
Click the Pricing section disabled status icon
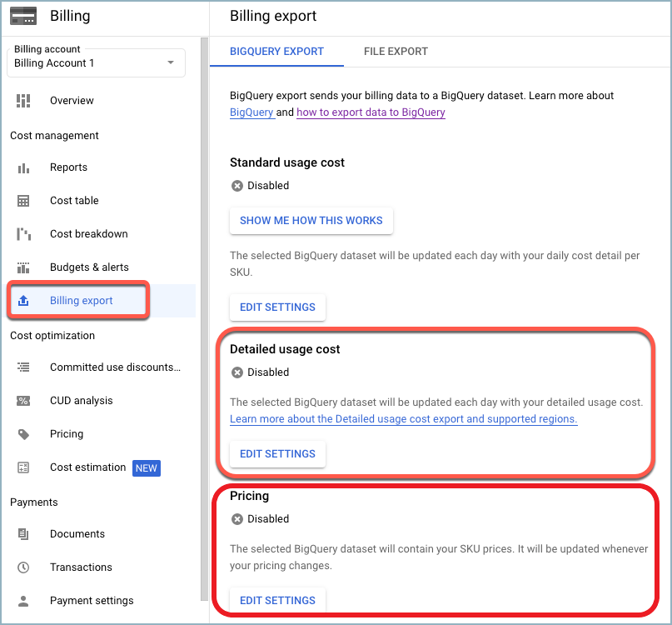237,519
